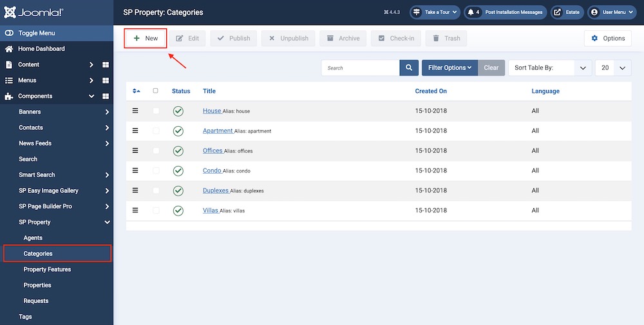Click published status icon for Apartment
The image size is (644, 325).
[x=178, y=131]
